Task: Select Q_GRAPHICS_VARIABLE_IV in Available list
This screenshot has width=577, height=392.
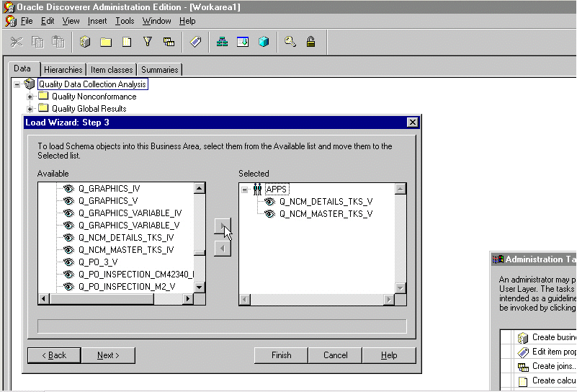Action: pos(130,213)
